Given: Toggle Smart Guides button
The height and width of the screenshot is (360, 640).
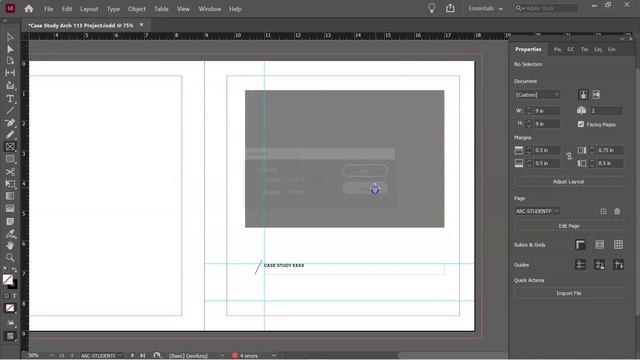Looking at the screenshot, I should [618, 264].
